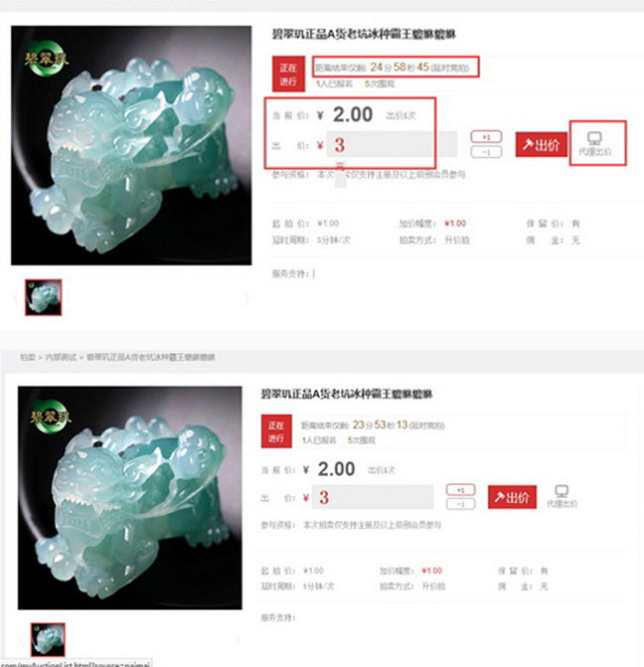Click the large jade product image at bottom
The width and height of the screenshot is (644, 667).
(x=130, y=498)
